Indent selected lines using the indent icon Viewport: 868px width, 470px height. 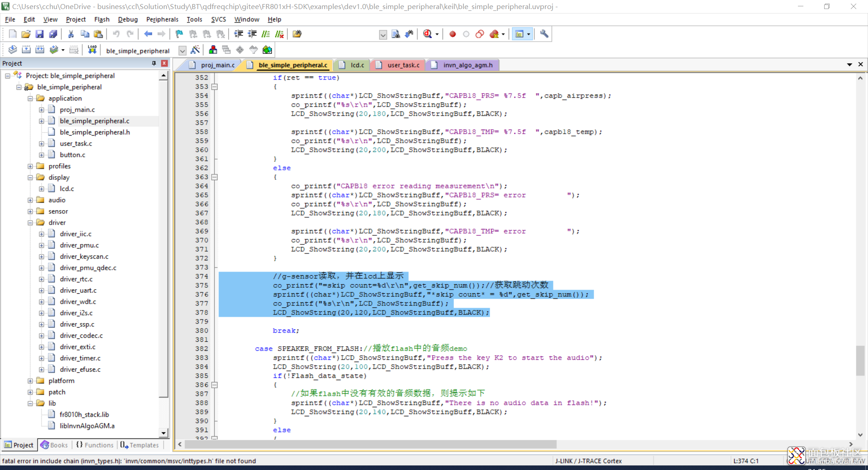(x=239, y=34)
